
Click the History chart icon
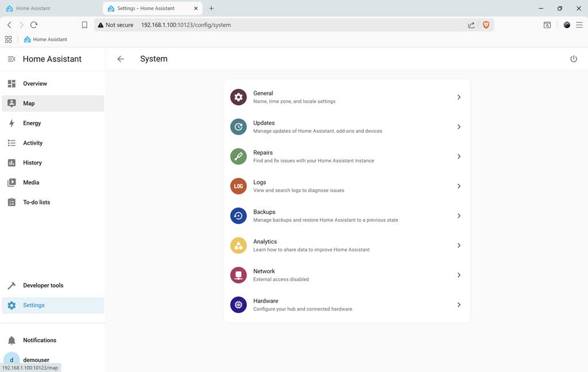pos(11,163)
